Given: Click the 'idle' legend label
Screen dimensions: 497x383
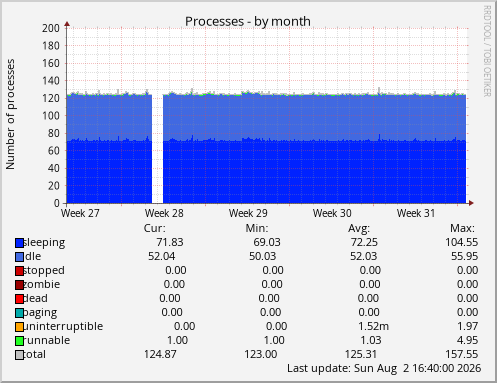Looking at the screenshot, I should [x=33, y=256].
